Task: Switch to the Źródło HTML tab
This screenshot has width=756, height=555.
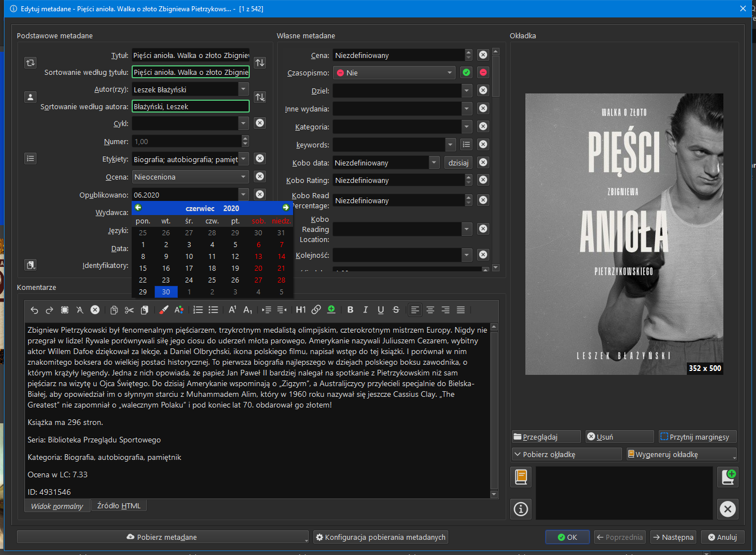Action: [119, 505]
